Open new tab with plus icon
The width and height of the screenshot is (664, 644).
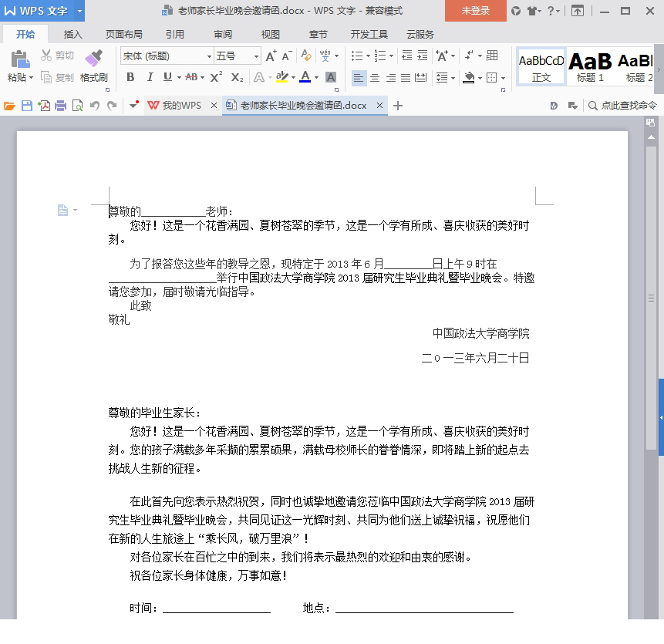398,106
